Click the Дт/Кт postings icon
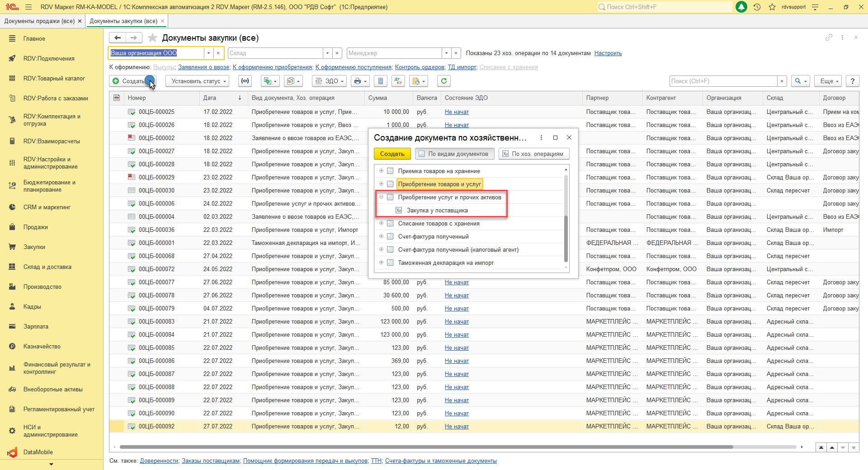The height and width of the screenshot is (470, 868). click(x=398, y=81)
